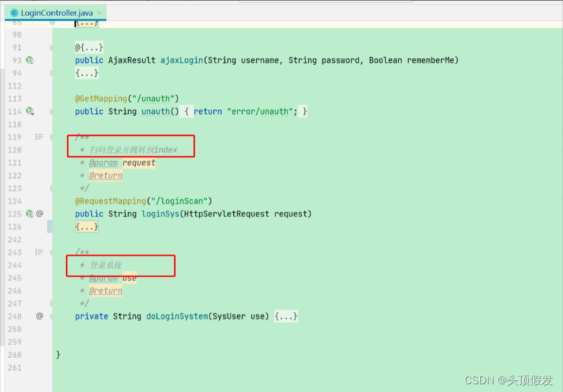Expand the folded {...} body of ajaxLogin
The width and height of the screenshot is (563, 392).
pos(87,72)
